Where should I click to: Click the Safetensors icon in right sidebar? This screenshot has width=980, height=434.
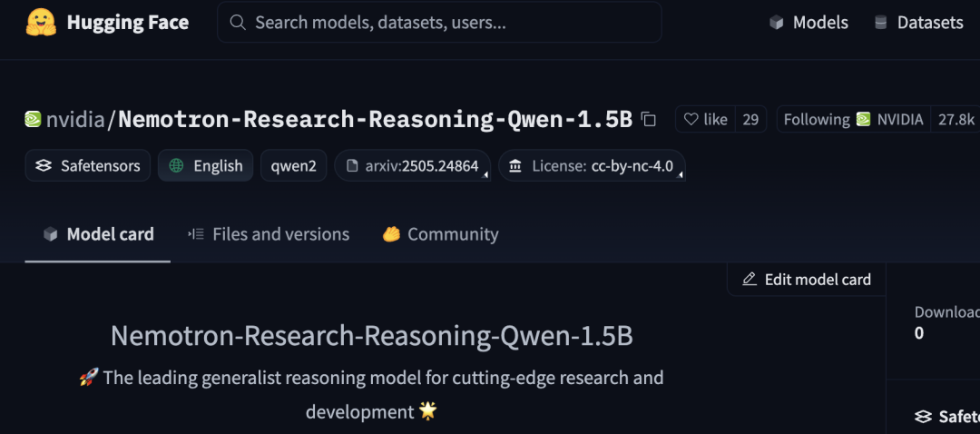[x=923, y=416]
